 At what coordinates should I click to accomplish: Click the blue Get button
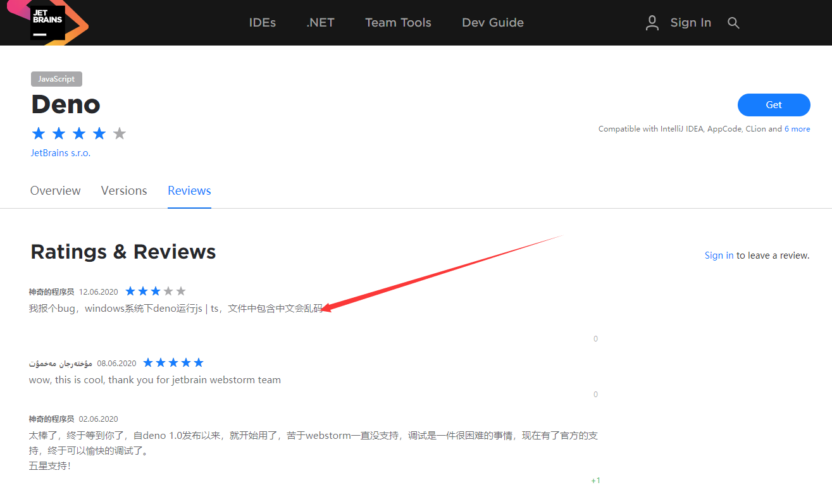coord(774,105)
